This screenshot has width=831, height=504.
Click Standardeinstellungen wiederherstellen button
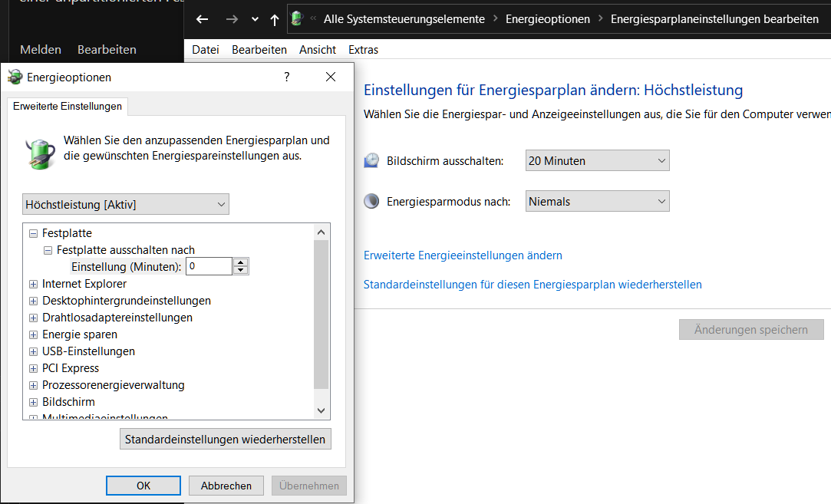point(226,440)
